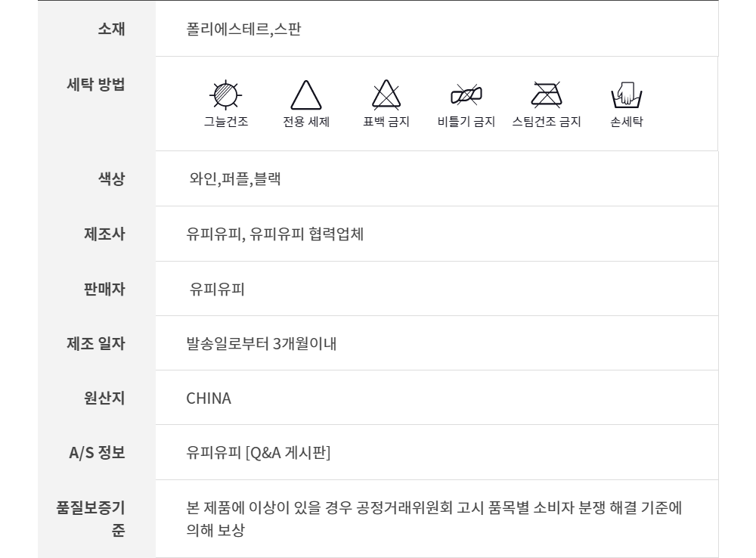The height and width of the screenshot is (558, 756).
Task: Click the do not wring (비틀기 금지) icon
Action: (x=466, y=95)
